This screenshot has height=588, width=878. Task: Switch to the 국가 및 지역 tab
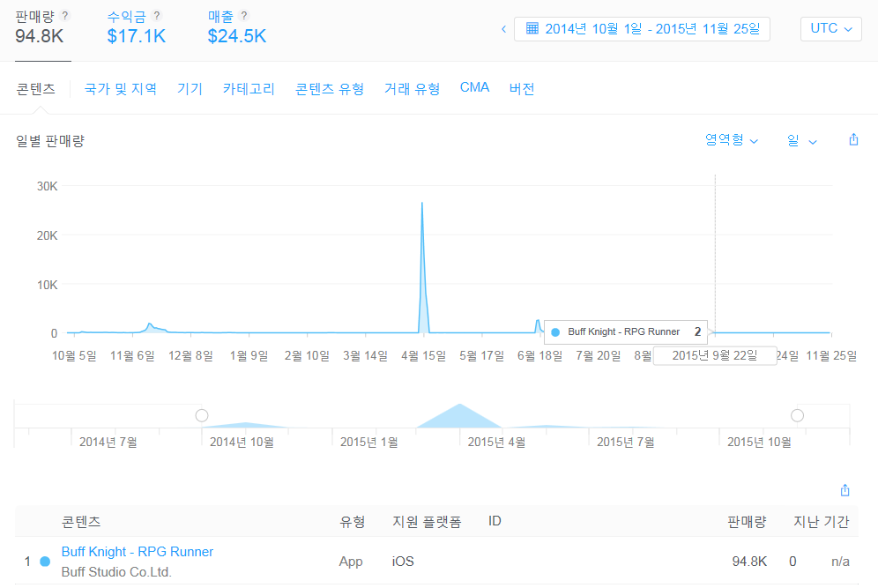click(x=115, y=87)
